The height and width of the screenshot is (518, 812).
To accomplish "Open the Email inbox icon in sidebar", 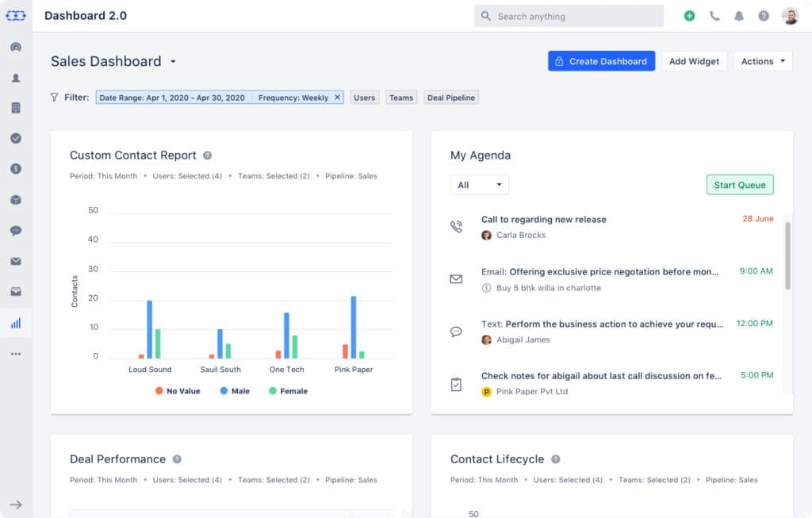I will (x=16, y=261).
